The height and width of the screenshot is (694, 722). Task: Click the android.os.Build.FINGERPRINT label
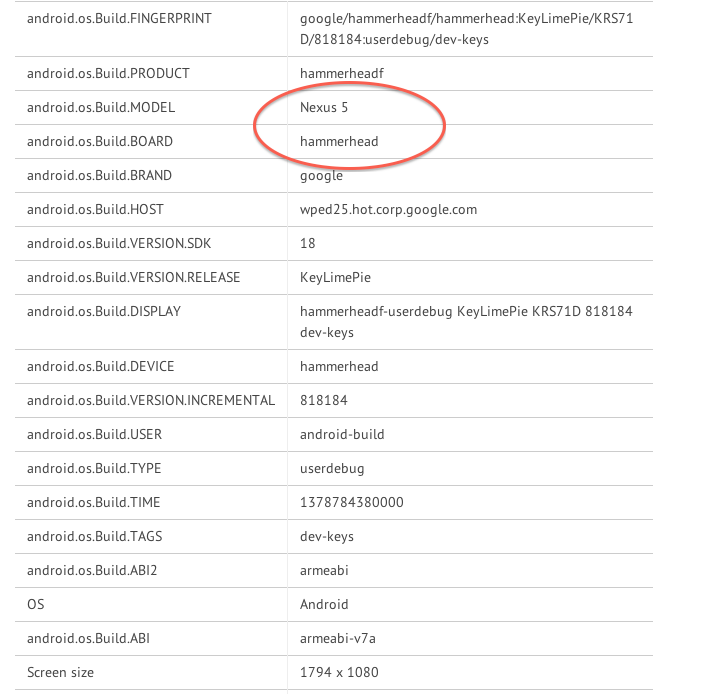118,18
